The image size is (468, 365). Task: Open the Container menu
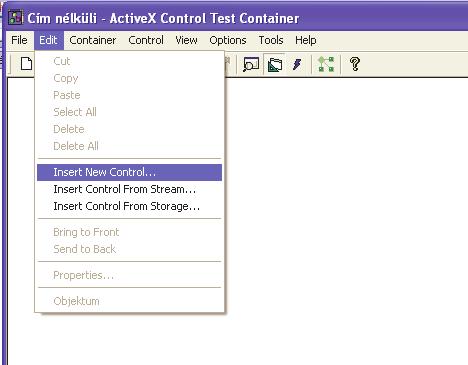(93, 40)
